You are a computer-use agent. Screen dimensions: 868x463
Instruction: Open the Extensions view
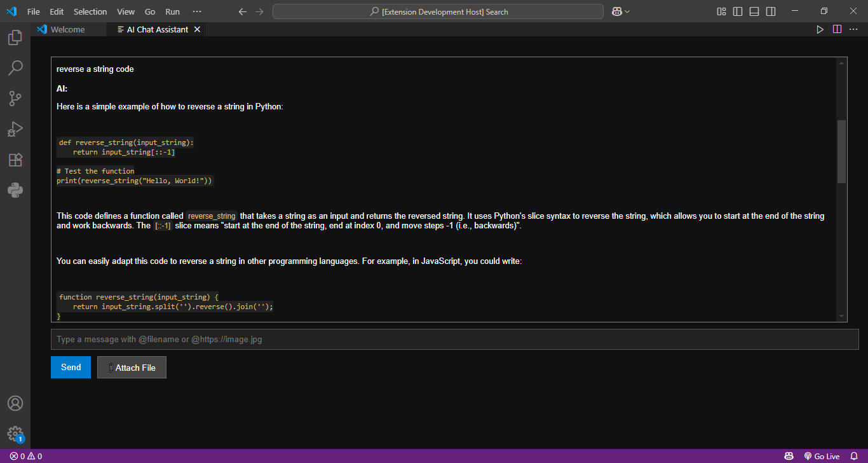pyautogui.click(x=15, y=160)
